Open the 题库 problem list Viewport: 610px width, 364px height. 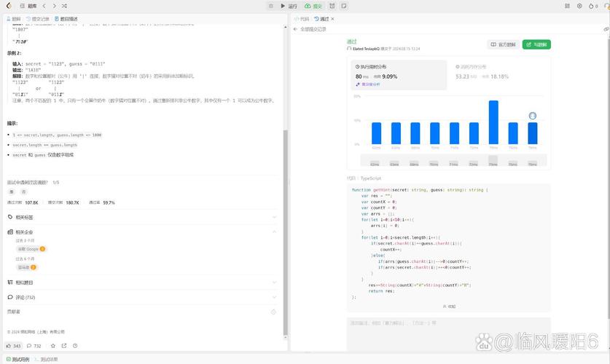click(x=28, y=6)
